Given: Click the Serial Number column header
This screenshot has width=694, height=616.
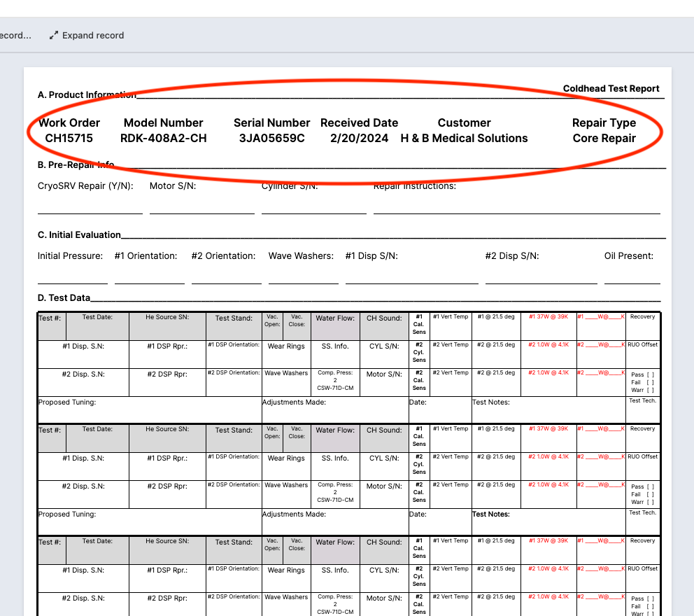Looking at the screenshot, I should click(271, 122).
